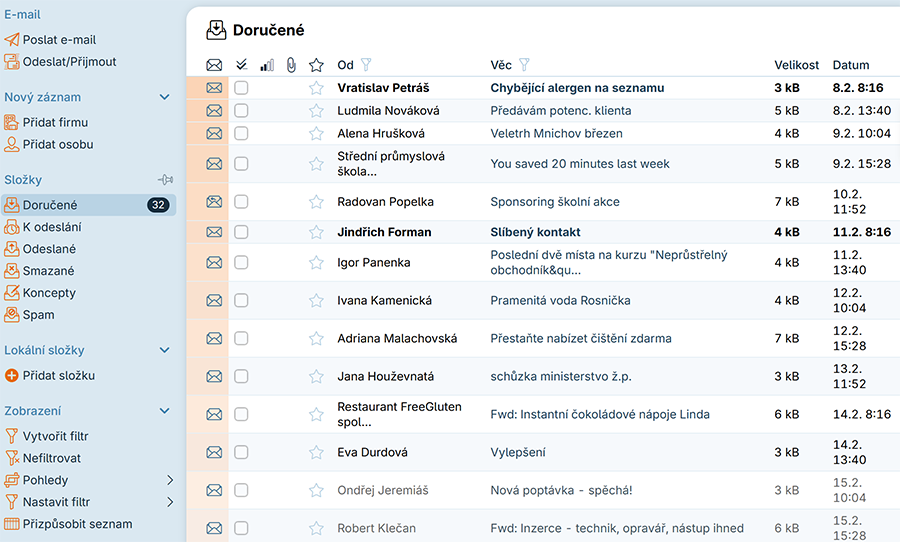Open email "Slíbený kontakt"
Viewport: 900px width, 542px height.
point(535,232)
